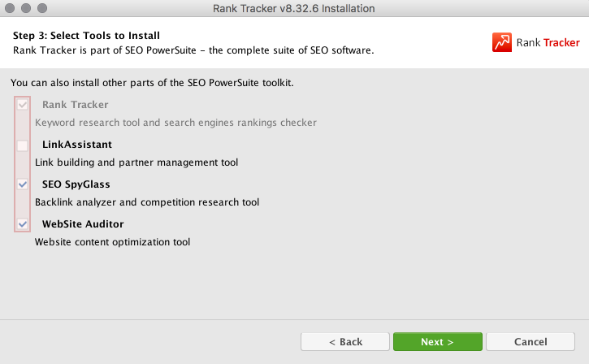
Task: Click the greyed-out Rank Tracker checkbox
Action: [x=23, y=105]
